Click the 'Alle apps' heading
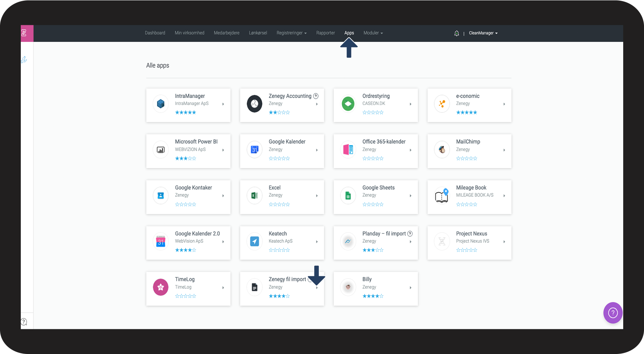The height and width of the screenshot is (354, 644). point(158,65)
